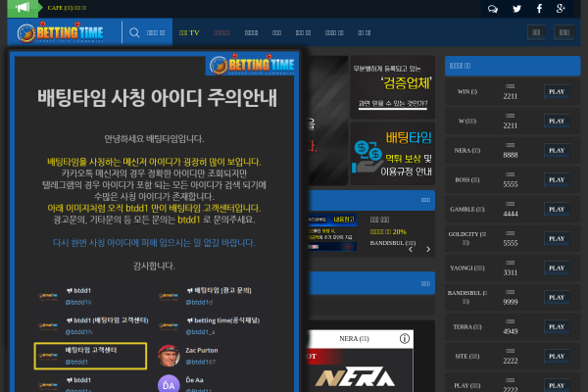
Task: Click PLAY button for WIN row
Action: (557, 91)
